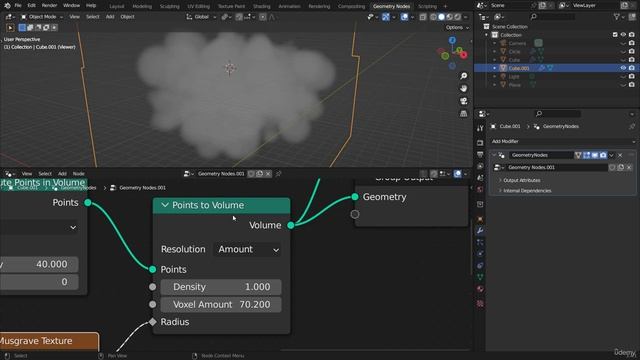Open the Render properties tab icon
The height and width of the screenshot is (360, 640).
pyautogui.click(x=480, y=143)
